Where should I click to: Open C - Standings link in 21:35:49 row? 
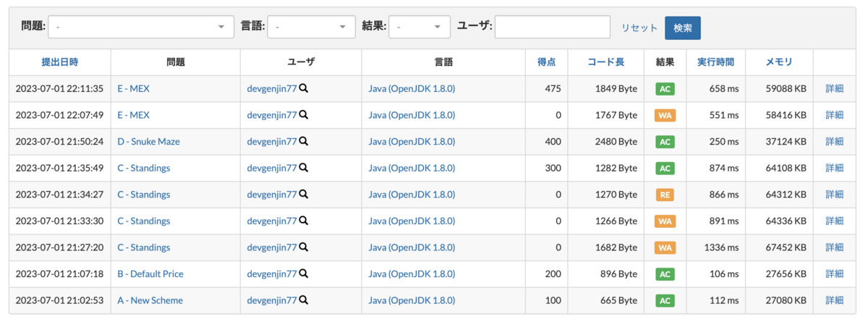(x=144, y=168)
